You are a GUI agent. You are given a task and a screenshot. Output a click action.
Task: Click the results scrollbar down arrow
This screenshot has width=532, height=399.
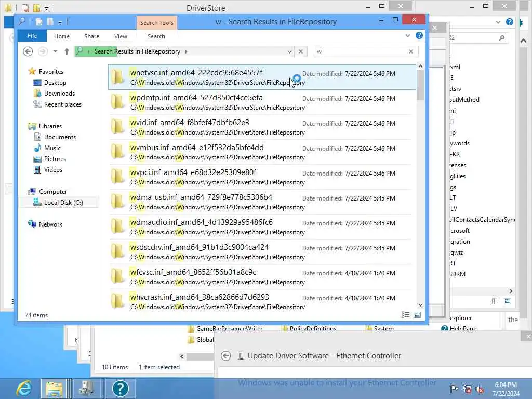pyautogui.click(x=420, y=305)
